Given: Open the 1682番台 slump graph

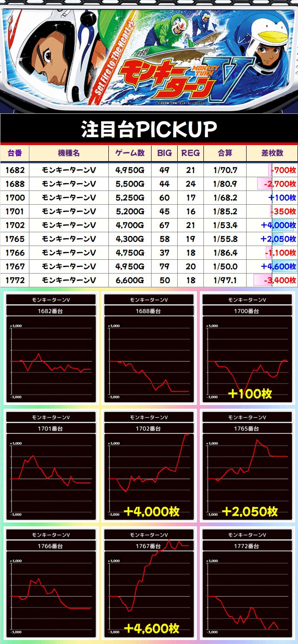Looking at the screenshot, I should 51,360.
